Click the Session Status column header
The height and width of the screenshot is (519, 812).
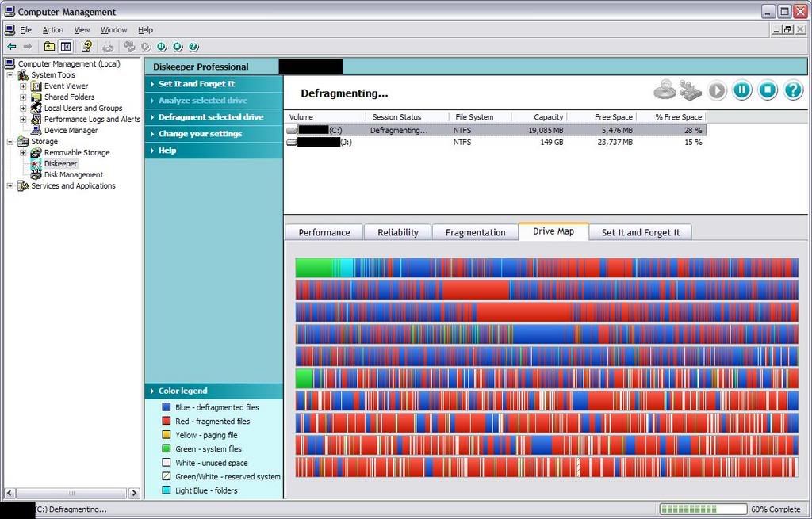(x=408, y=117)
